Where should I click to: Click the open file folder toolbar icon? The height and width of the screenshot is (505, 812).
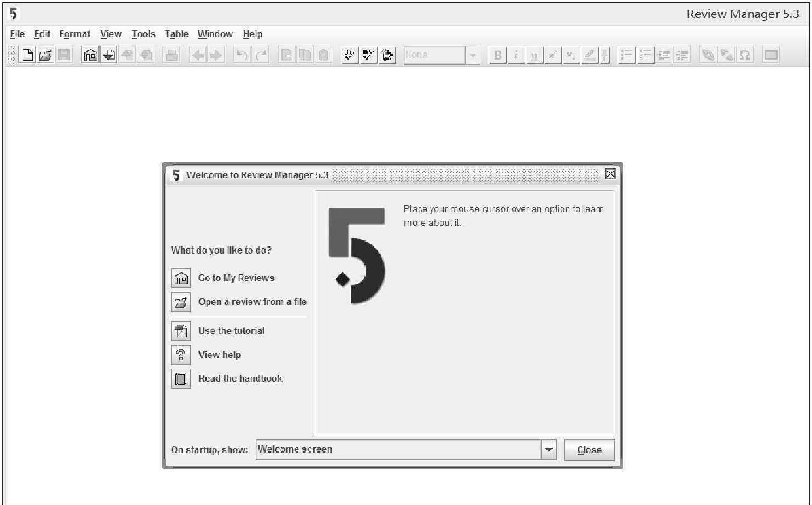(x=45, y=55)
